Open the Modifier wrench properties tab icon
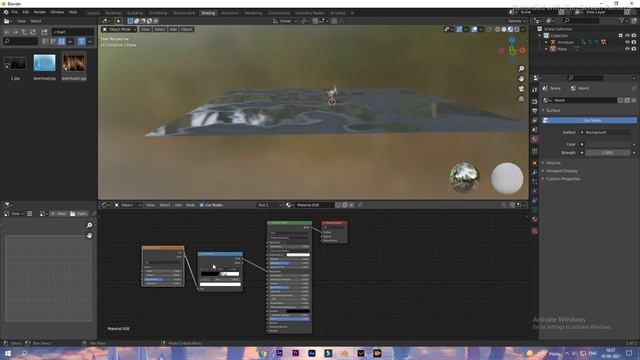The width and height of the screenshot is (640, 360). (x=535, y=172)
